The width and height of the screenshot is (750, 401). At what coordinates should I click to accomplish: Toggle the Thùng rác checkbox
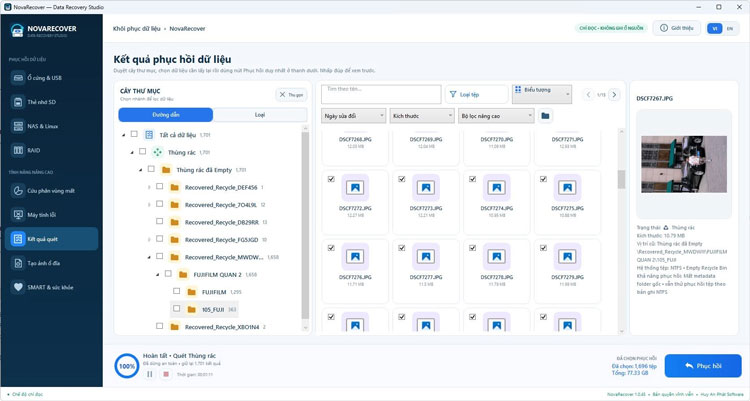coord(143,151)
